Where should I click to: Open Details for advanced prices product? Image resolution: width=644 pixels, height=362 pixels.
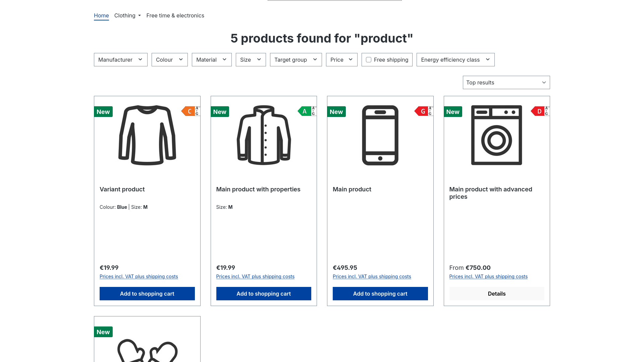[496, 294]
